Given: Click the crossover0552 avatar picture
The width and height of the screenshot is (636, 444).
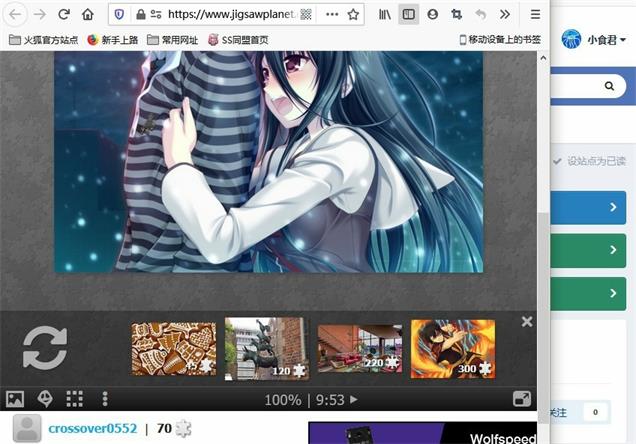Looking at the screenshot, I should [x=27, y=428].
